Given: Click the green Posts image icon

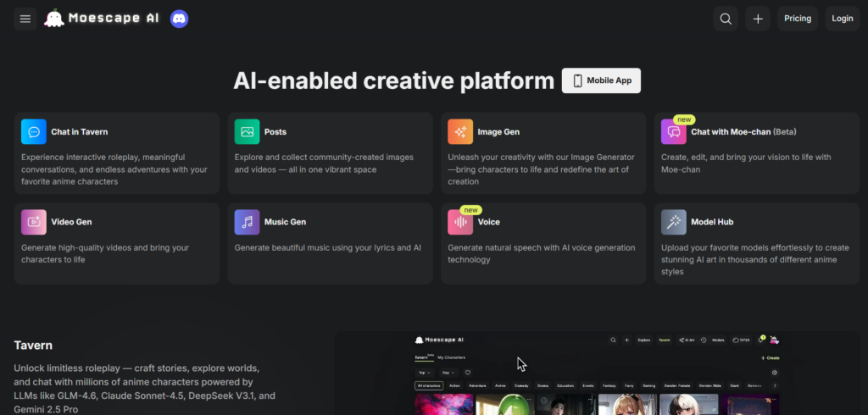Looking at the screenshot, I should click(x=247, y=131).
